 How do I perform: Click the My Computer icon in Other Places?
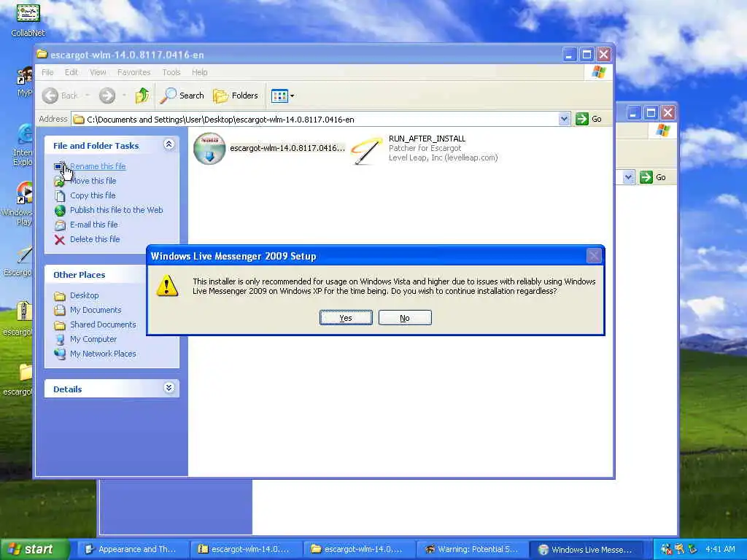60,340
